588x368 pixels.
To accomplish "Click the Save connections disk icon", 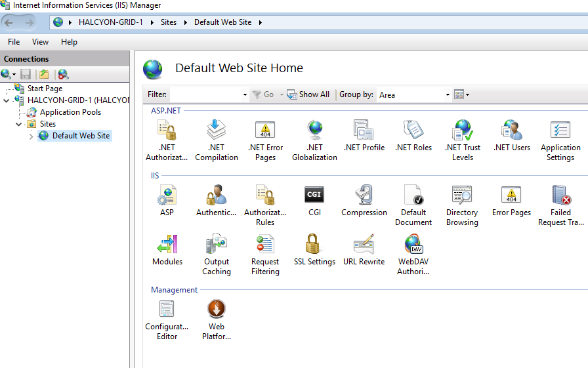I will tap(26, 74).
